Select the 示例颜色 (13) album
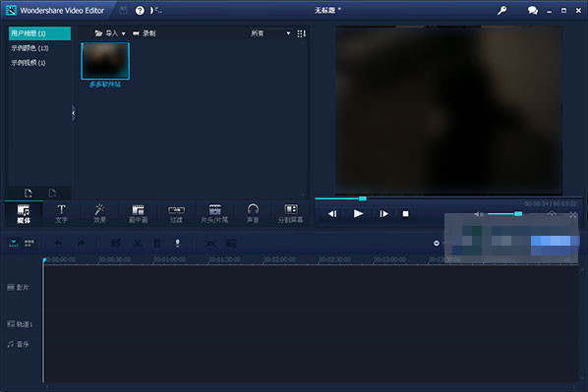 click(29, 48)
